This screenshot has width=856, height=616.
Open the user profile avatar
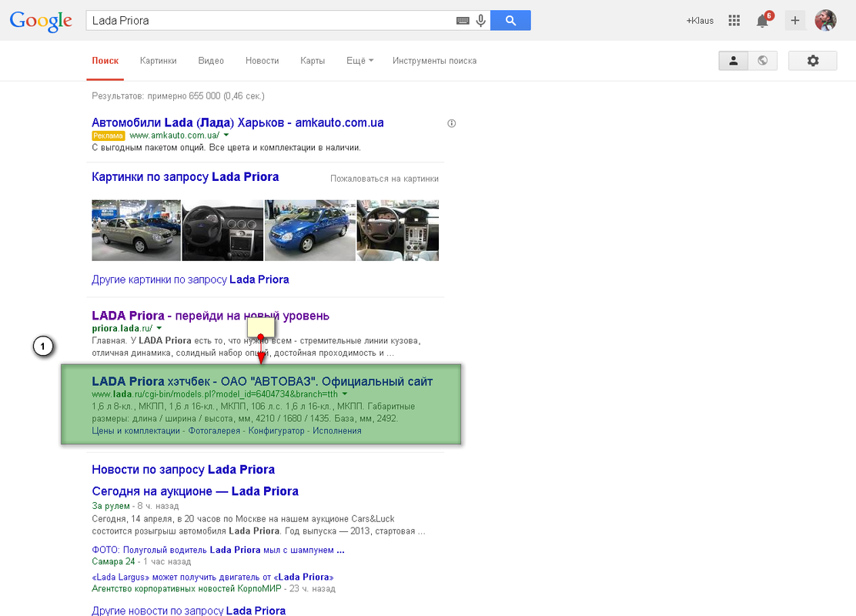pyautogui.click(x=825, y=20)
